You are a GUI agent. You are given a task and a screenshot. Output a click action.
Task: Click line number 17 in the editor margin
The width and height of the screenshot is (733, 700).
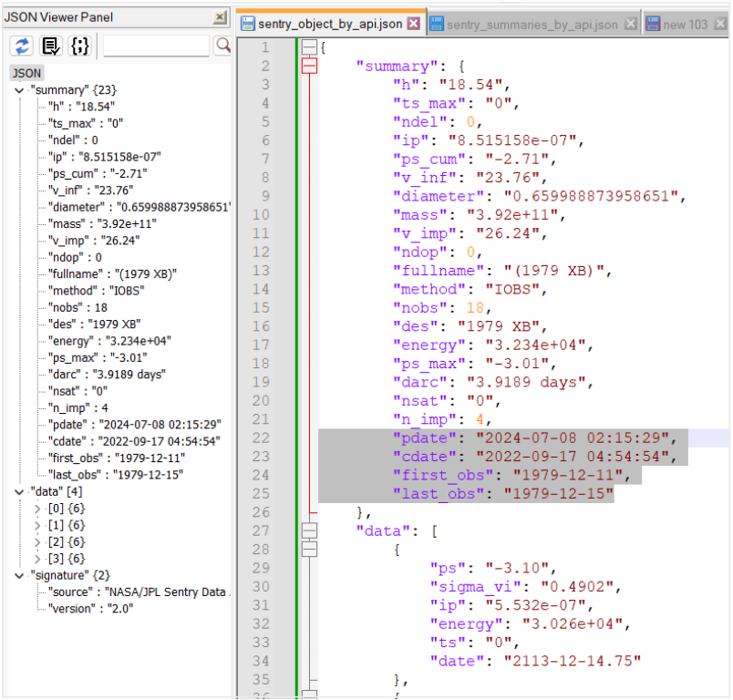point(261,345)
